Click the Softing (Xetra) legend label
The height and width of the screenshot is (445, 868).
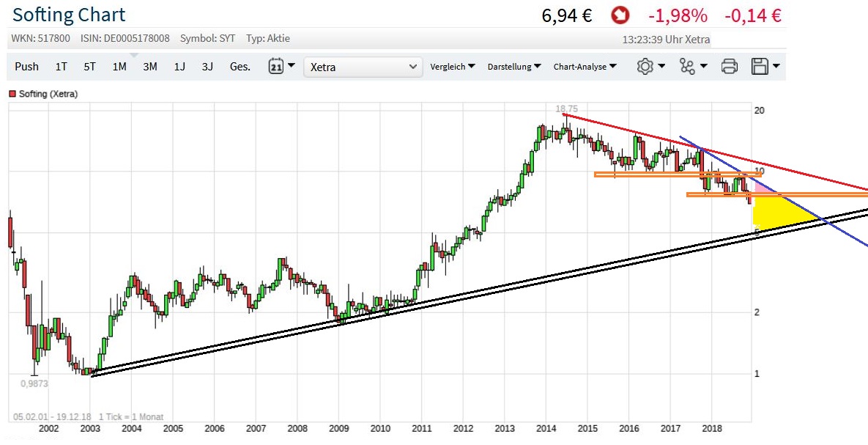(48, 95)
